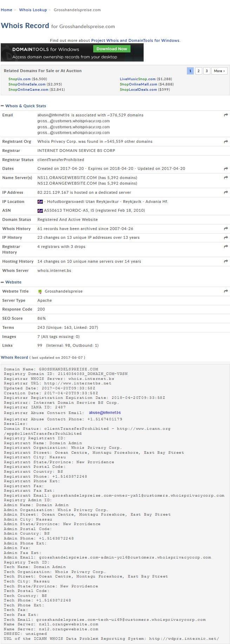Image resolution: width=230 pixels, height=644 pixels.
Task: Open the IP Address row share arrow
Action: pos(226,192)
